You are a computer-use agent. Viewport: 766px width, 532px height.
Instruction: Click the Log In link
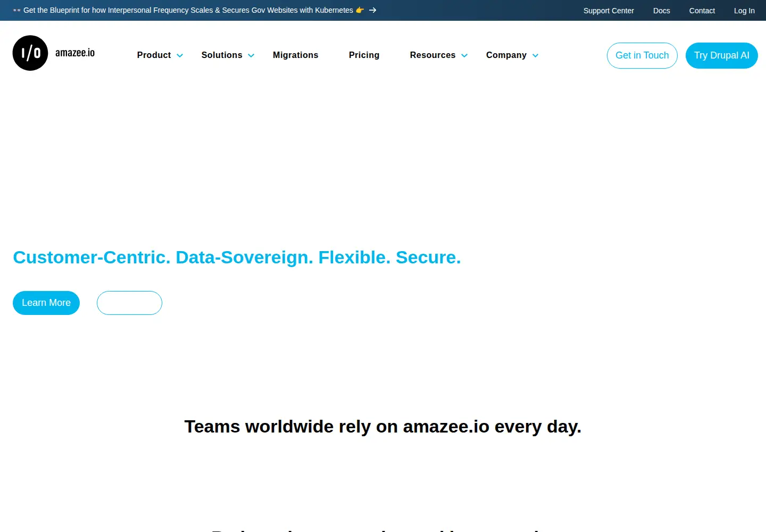(744, 11)
